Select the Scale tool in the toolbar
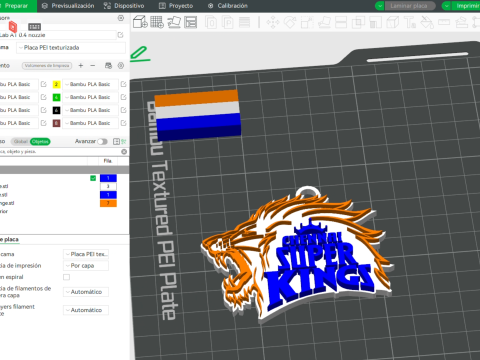This screenshot has width=480, height=360. (x=307, y=22)
